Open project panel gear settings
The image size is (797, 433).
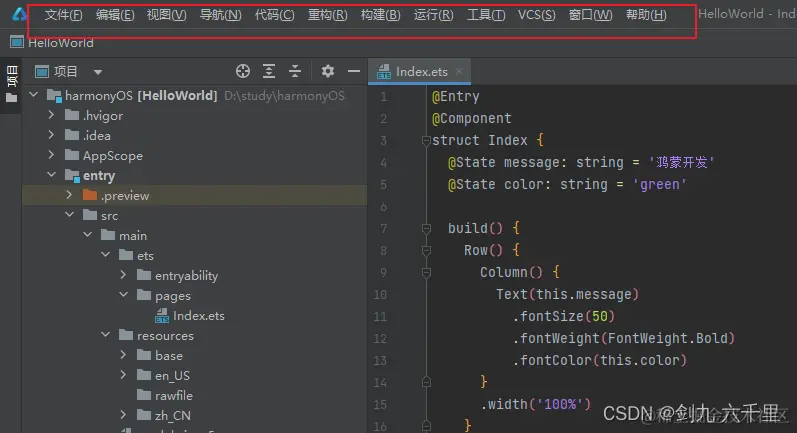click(x=328, y=71)
